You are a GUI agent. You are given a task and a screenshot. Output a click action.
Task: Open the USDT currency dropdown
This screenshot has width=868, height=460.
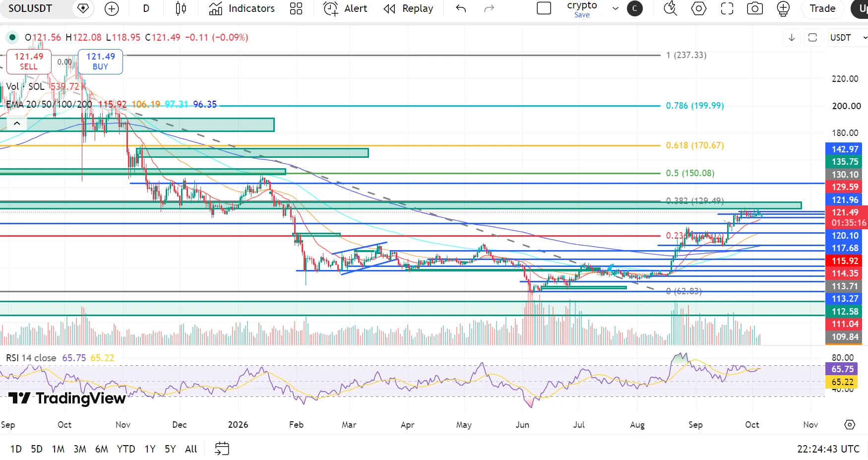[x=848, y=38]
